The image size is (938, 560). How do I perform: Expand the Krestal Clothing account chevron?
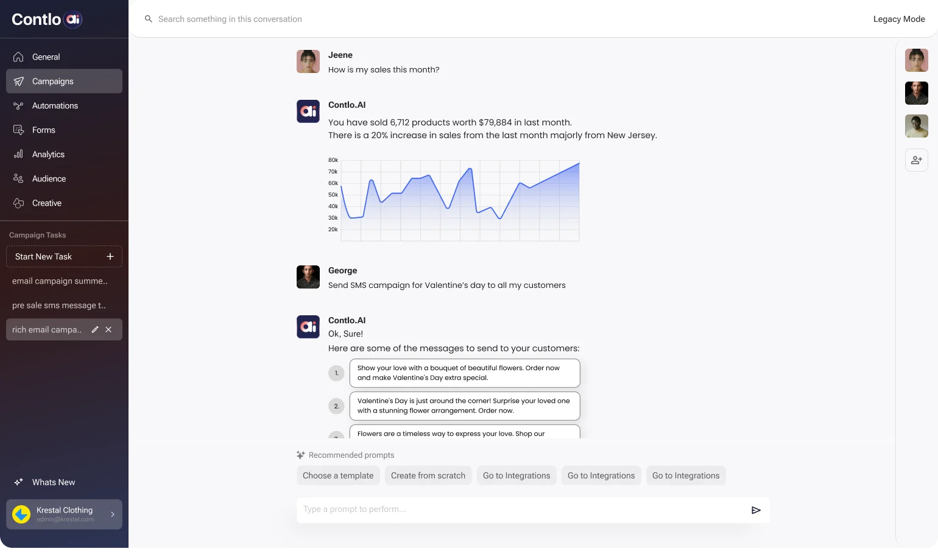(x=113, y=514)
